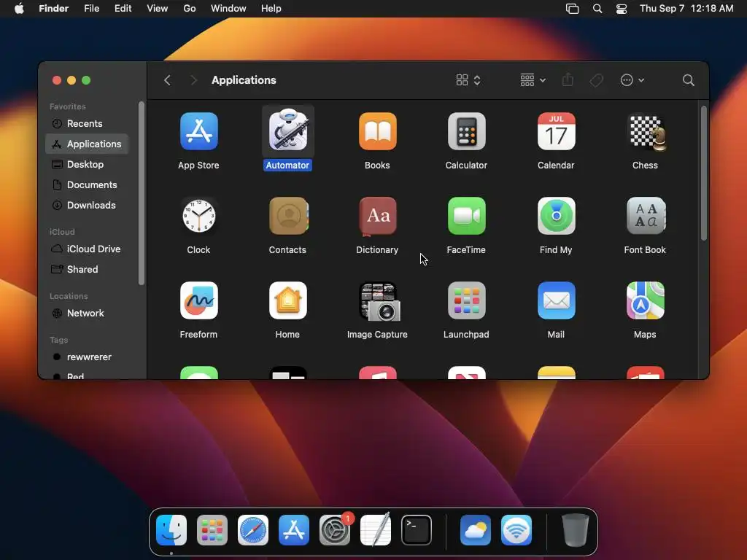747x560 pixels.
Task: Open the View menu
Action: 158,9
